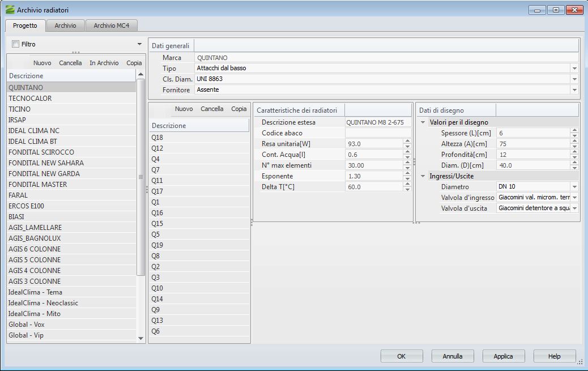
Task: Increase the Resa unitaria value
Action: [407, 142]
